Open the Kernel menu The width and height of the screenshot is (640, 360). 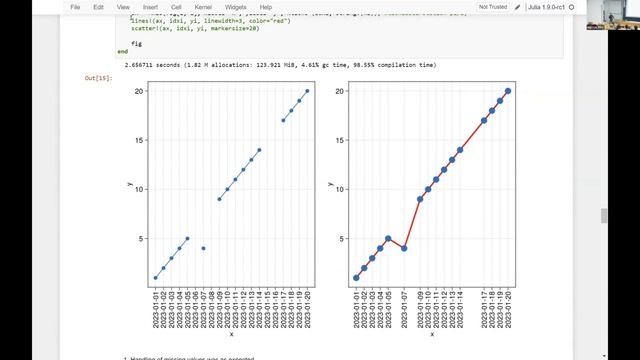coord(203,7)
